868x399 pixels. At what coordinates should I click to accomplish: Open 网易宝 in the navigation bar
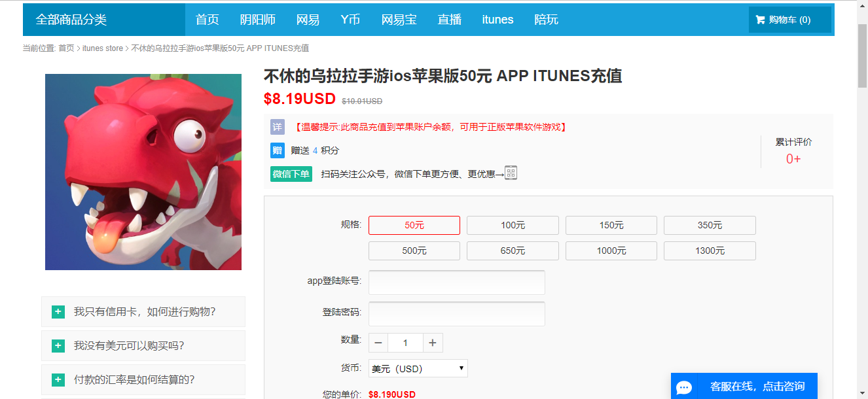click(399, 20)
